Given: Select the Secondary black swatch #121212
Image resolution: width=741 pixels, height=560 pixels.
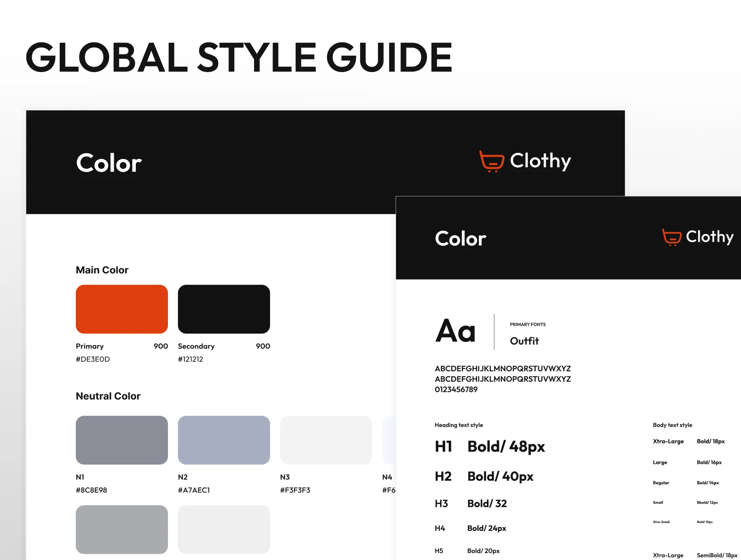Looking at the screenshot, I should click(224, 309).
